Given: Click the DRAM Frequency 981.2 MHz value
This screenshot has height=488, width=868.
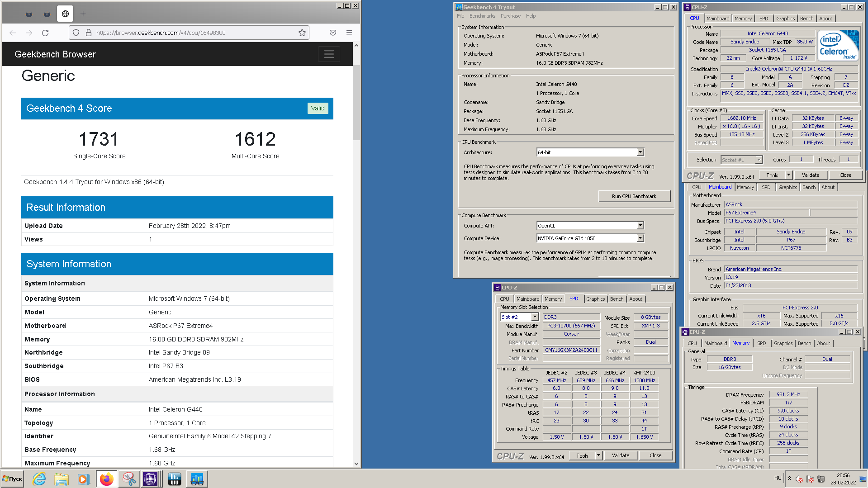Looking at the screenshot, I should click(788, 394).
